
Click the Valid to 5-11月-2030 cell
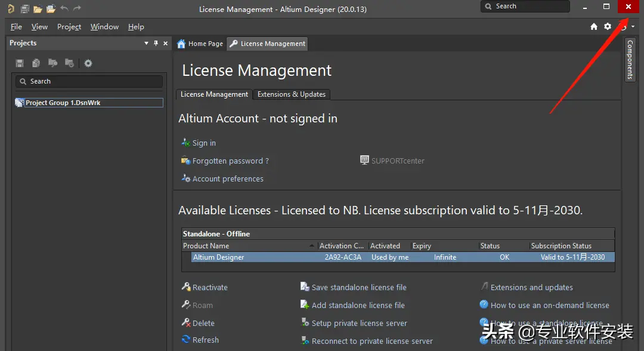[x=572, y=257]
